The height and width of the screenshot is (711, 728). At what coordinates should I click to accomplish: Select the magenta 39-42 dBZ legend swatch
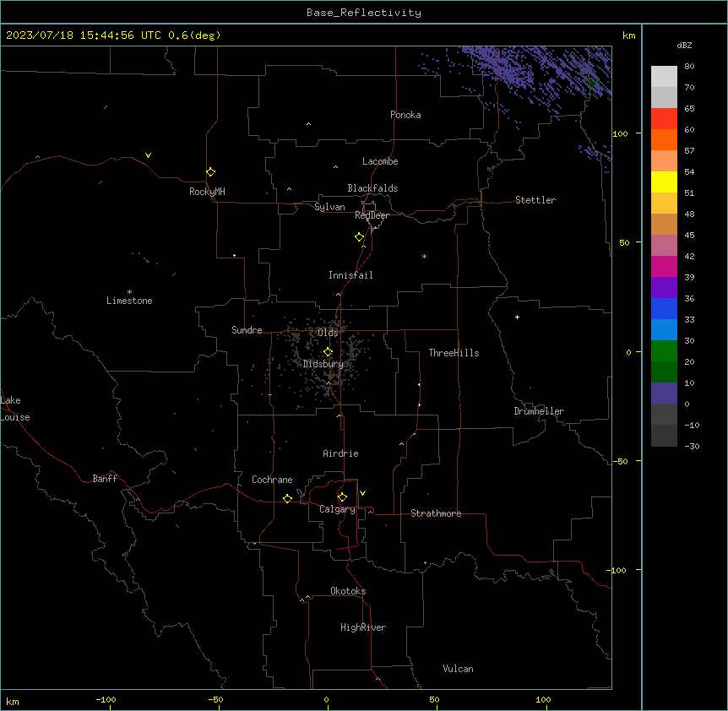click(x=664, y=266)
